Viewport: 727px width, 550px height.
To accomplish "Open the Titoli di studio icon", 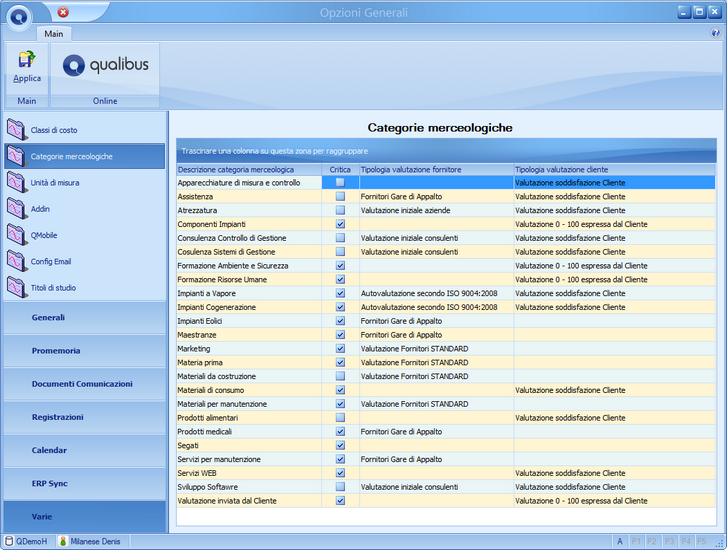I will click(x=17, y=288).
